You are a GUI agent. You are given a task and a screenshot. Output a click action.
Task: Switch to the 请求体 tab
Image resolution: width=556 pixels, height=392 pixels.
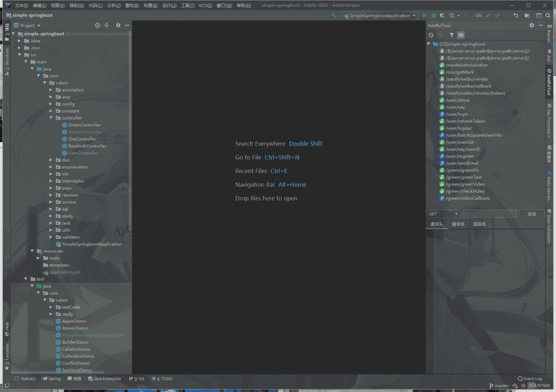click(458, 224)
